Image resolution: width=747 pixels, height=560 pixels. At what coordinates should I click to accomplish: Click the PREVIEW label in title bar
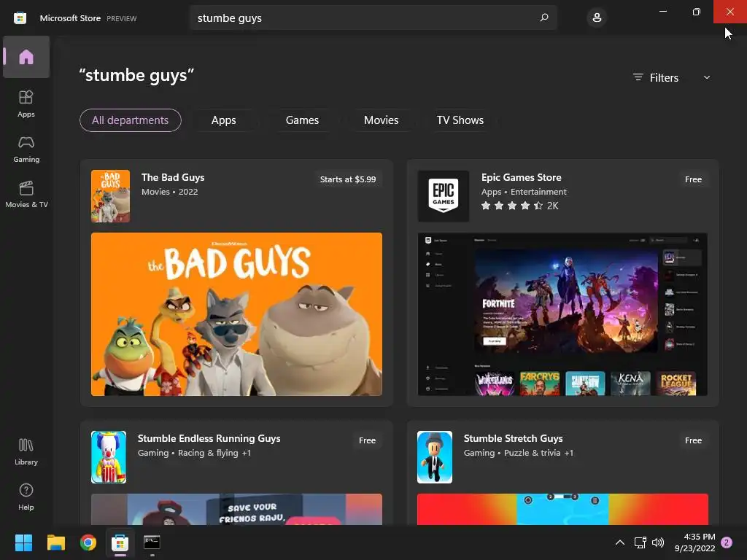pos(122,18)
